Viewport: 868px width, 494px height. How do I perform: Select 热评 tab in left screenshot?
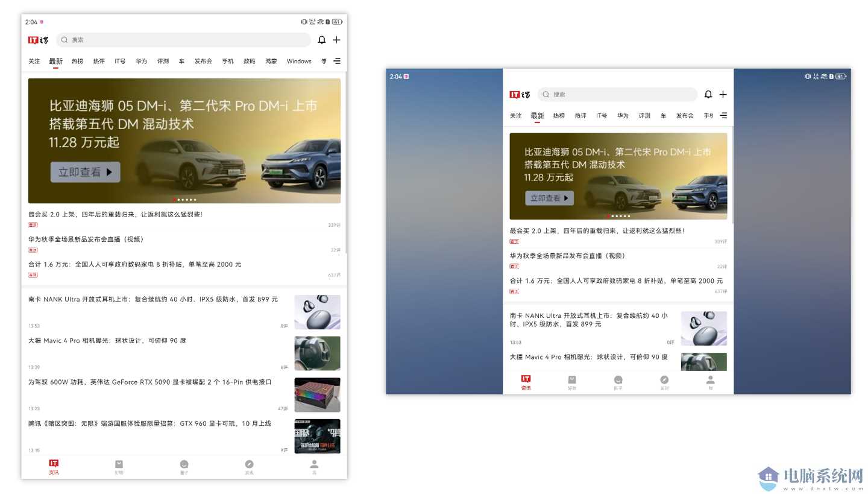(x=99, y=61)
